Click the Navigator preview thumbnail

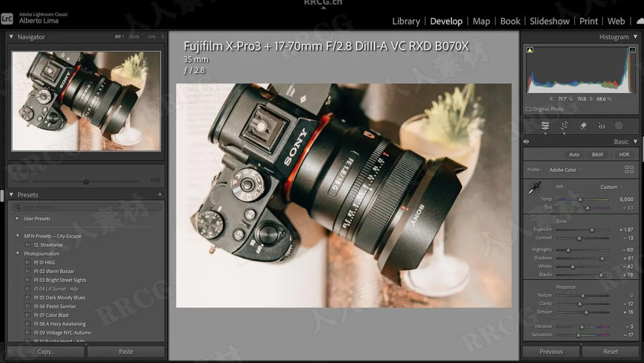click(x=86, y=101)
